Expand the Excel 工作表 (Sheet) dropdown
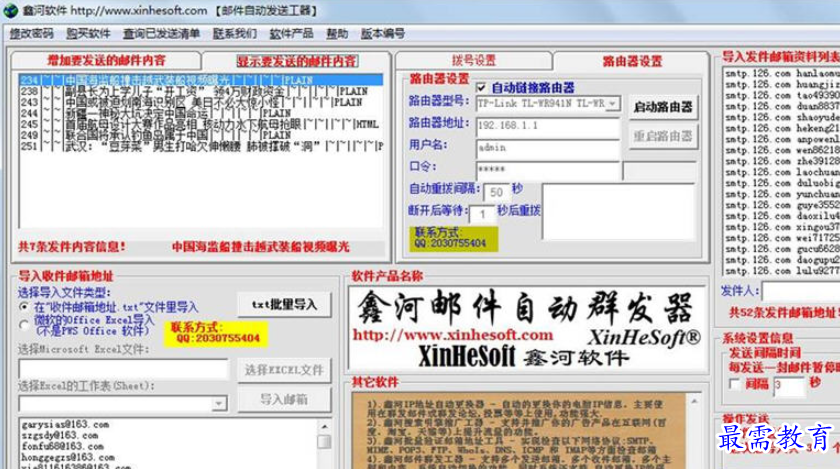840x469 pixels. [x=219, y=403]
